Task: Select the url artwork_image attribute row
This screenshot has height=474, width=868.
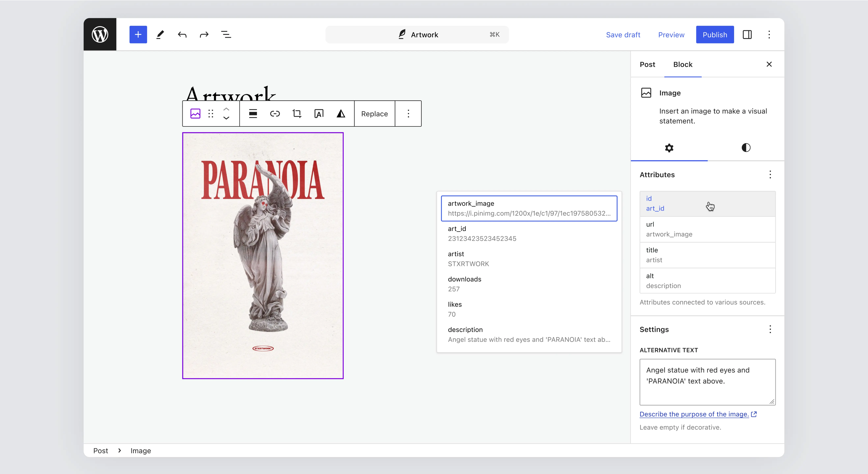Action: coord(708,229)
